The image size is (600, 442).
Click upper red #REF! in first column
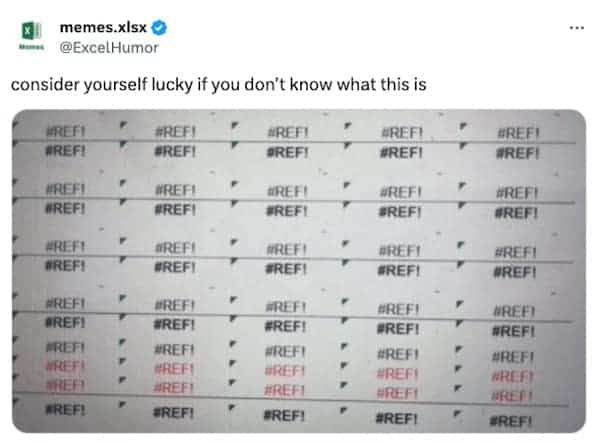(65, 366)
